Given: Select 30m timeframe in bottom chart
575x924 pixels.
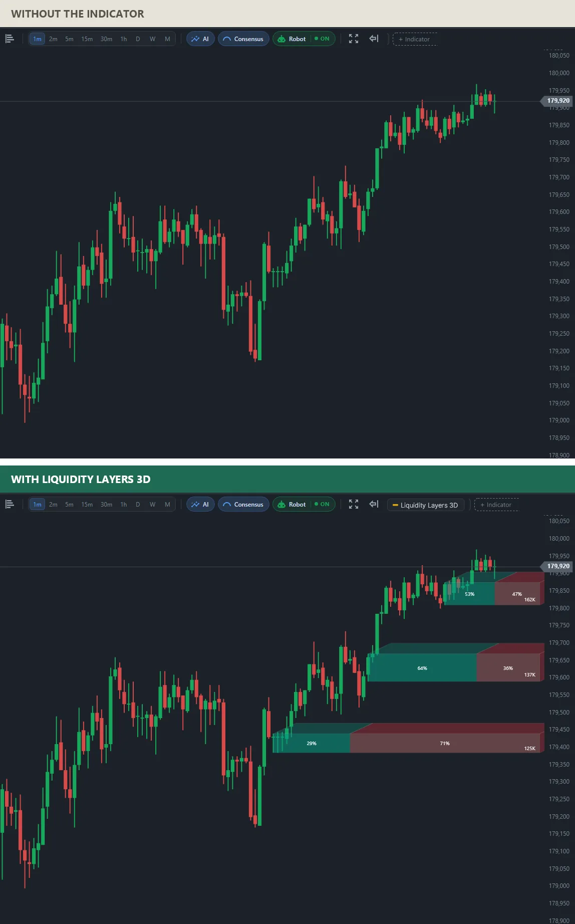Looking at the screenshot, I should coord(106,504).
